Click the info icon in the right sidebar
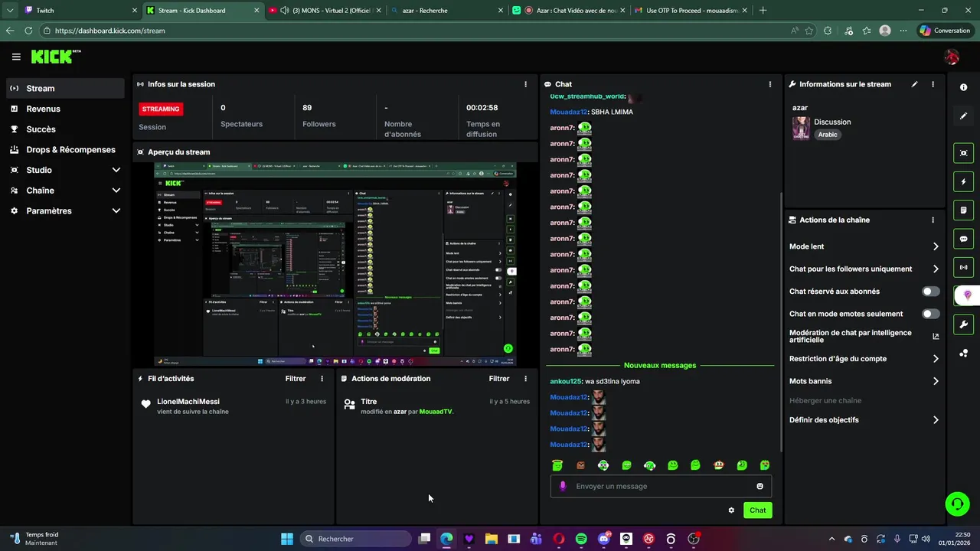 963,87
